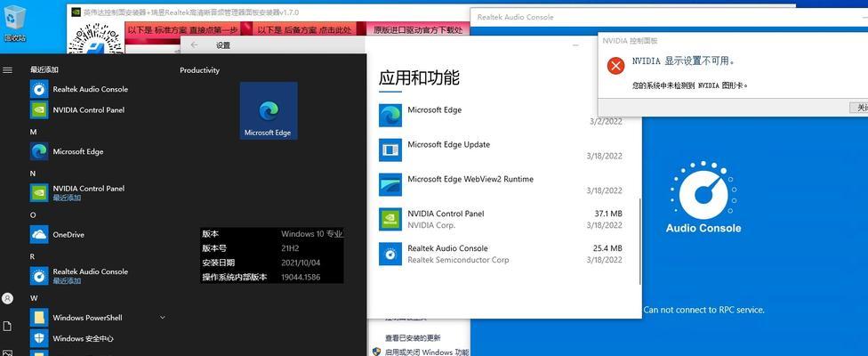868x356 pixels.
Task: Click the O letter header in the Start menu
Action: [33, 214]
